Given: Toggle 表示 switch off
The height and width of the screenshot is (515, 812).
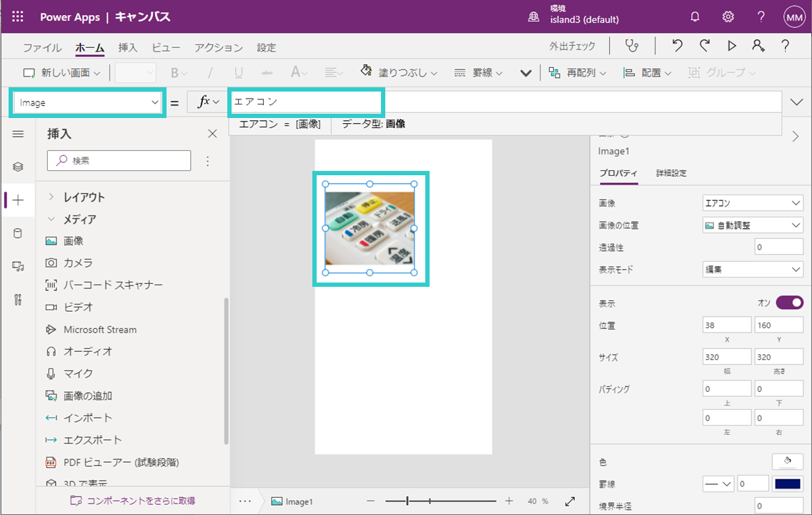Looking at the screenshot, I should pyautogui.click(x=789, y=303).
